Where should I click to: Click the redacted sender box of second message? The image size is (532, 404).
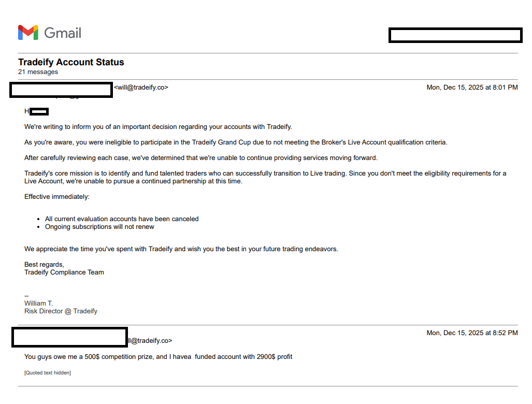69,337
